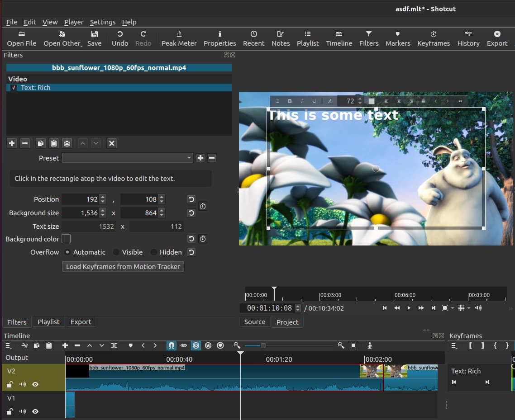Select the Hidden overflow option
Screen dimensions: 515x420
point(154,252)
